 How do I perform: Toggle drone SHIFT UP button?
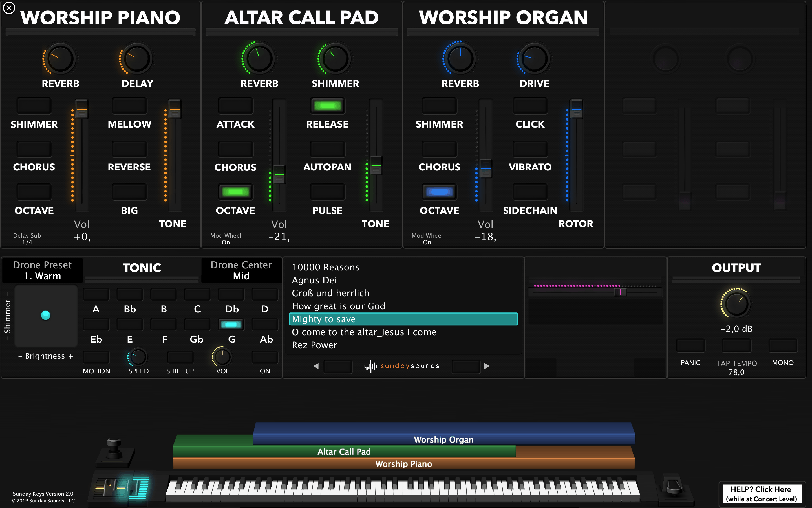coord(180,357)
